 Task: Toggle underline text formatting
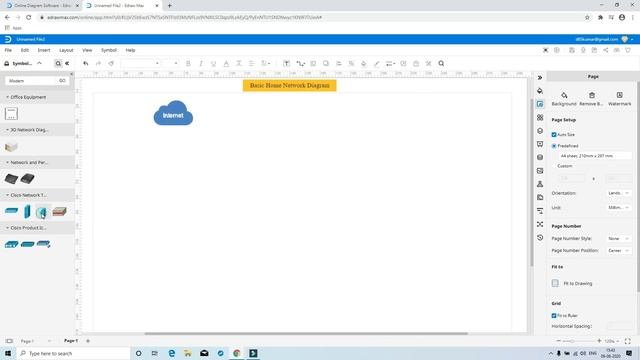213,64
